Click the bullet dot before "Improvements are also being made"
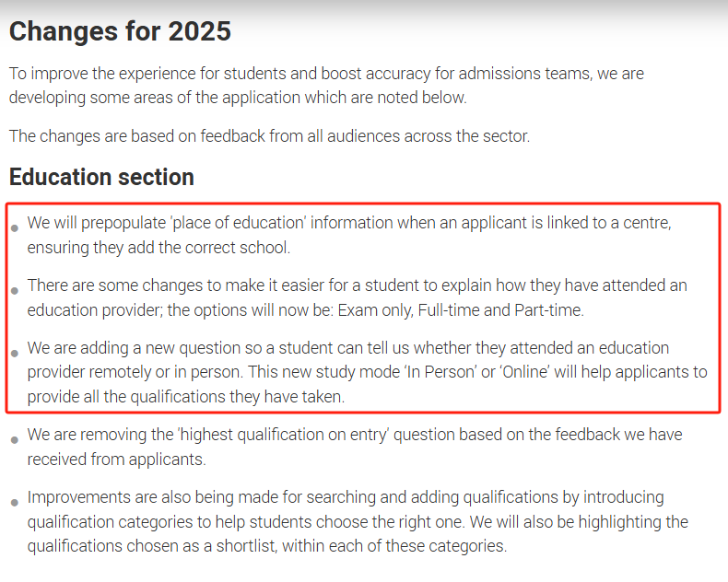Image resolution: width=728 pixels, height=582 pixels. tap(15, 502)
